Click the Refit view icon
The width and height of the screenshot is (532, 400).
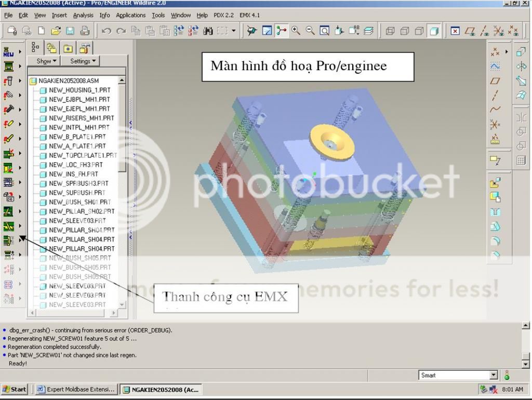tap(325, 31)
